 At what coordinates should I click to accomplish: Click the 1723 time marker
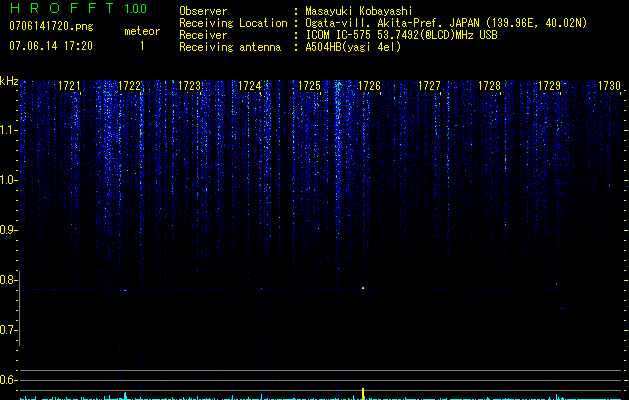tap(189, 86)
